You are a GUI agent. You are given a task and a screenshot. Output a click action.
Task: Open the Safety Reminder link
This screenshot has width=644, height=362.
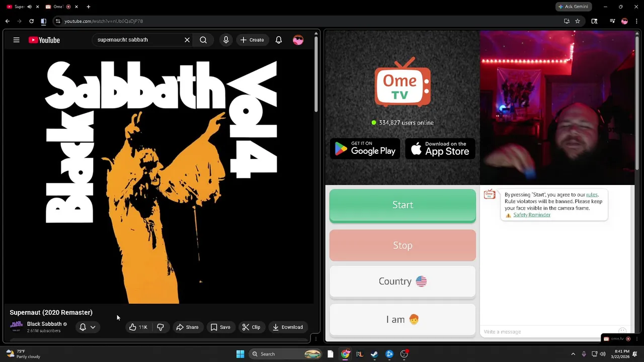coord(532,215)
